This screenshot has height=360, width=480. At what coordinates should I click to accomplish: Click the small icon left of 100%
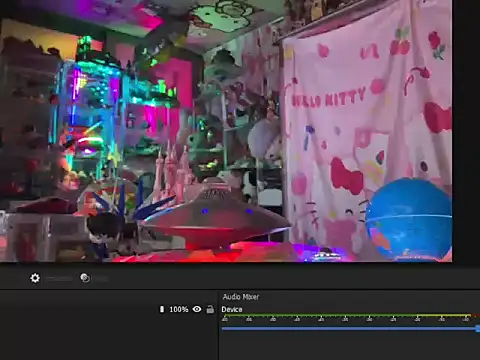coord(162,309)
